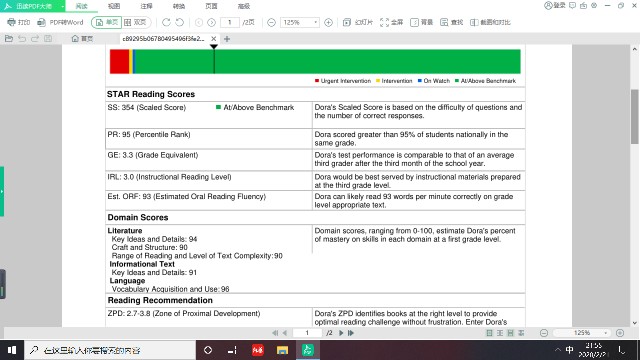Viewport: 640px width, 360px height.
Task: Zoom in with the plus icon in toolbar
Action: tap(329, 22)
